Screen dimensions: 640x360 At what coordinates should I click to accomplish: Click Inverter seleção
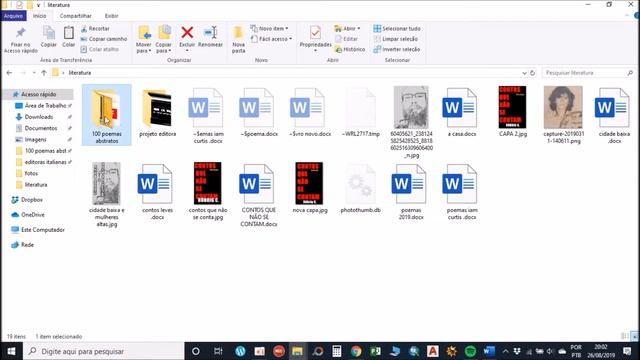397,49
